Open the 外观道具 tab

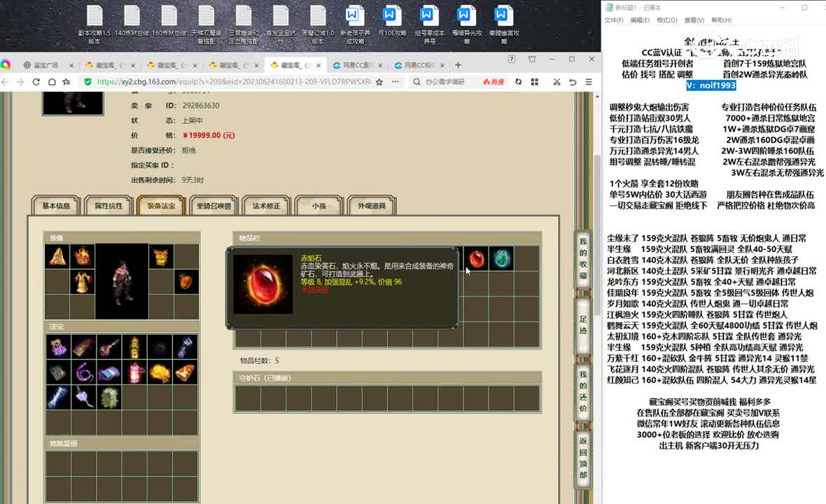tap(372, 206)
